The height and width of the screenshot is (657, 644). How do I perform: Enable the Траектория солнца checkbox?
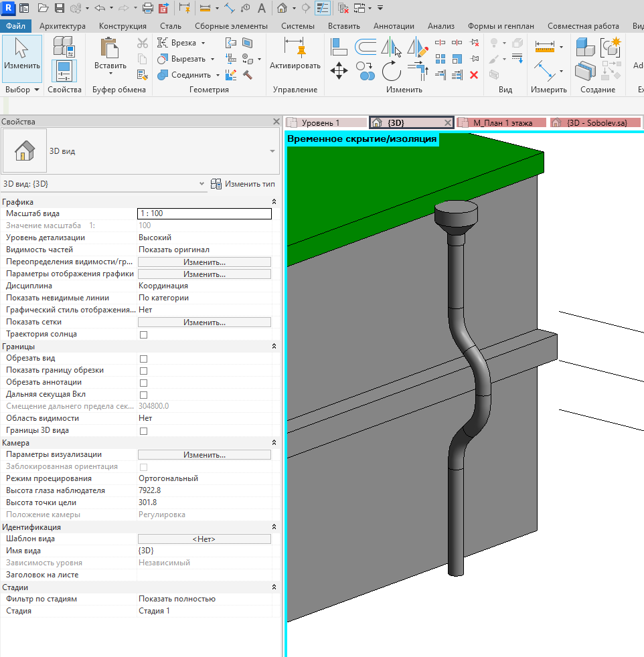[x=143, y=335]
